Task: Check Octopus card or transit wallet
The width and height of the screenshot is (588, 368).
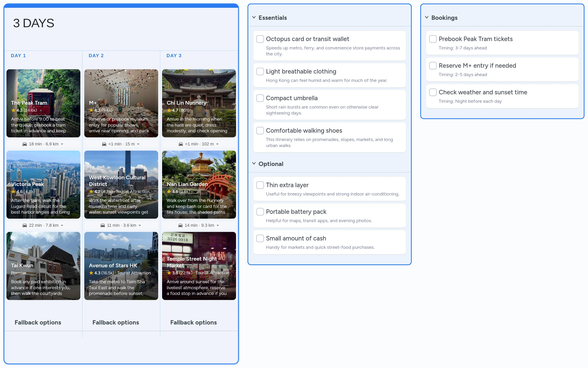Action: (260, 39)
